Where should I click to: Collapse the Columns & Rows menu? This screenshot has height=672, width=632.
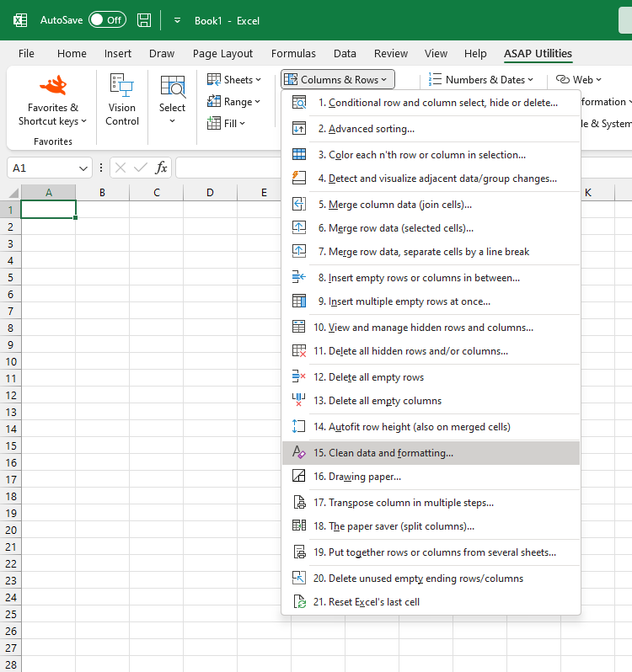coord(337,80)
